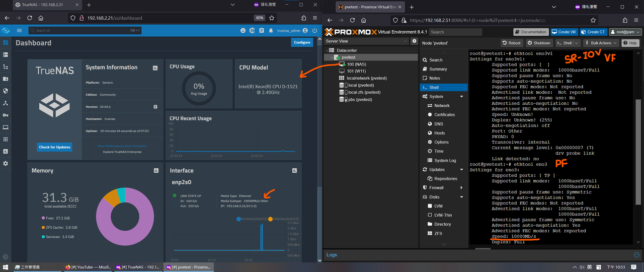Open Dashboard icon in TrueNAS sidebar
This screenshot has height=272, width=644.
click(x=6, y=42)
